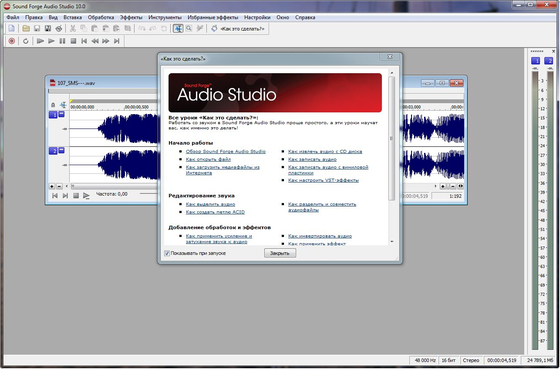Click the help dialog vertical scrollbar thumb
The width and height of the screenshot is (560, 369).
coord(391,138)
